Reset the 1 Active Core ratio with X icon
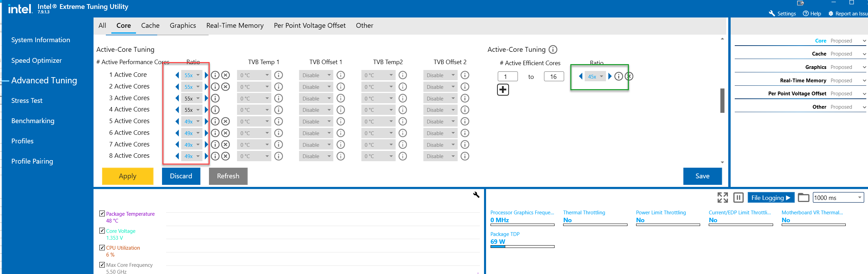 (x=225, y=75)
